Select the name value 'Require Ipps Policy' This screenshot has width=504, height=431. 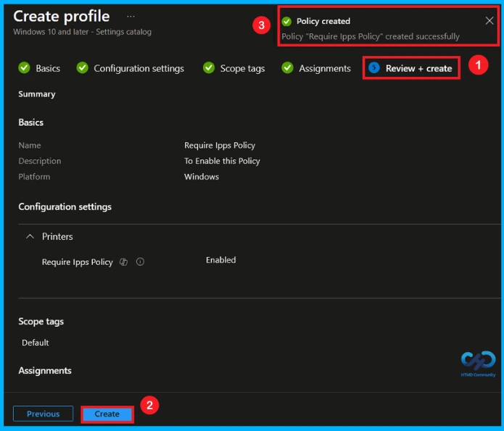click(x=220, y=146)
